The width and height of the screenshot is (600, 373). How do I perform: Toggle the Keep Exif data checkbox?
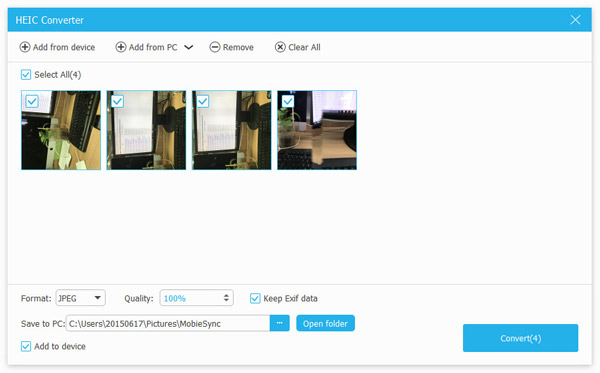[255, 298]
